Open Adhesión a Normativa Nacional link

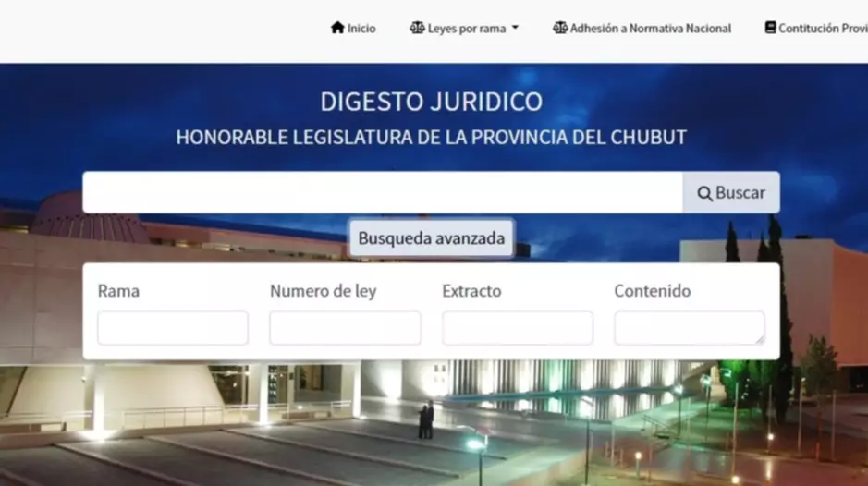pyautogui.click(x=642, y=28)
